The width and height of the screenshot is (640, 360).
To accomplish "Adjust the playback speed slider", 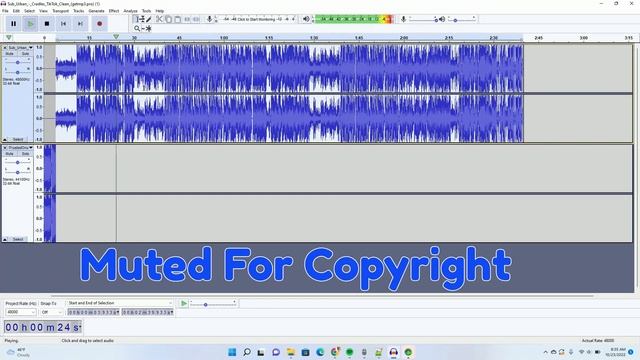I will point(213,304).
